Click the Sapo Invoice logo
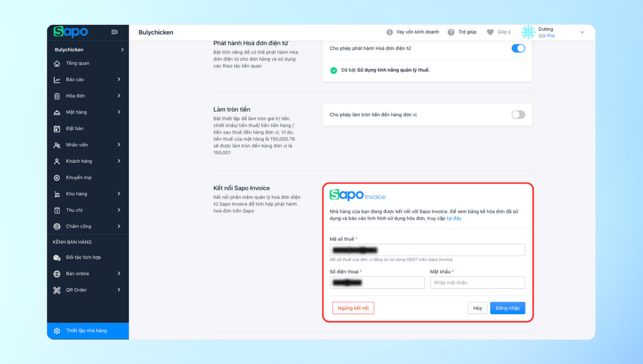Screen dimensions: 643x364 (357, 195)
